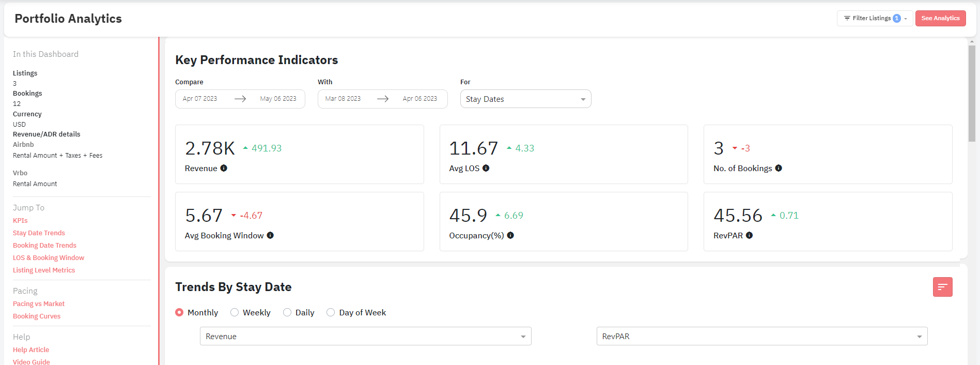Select the Weekly radio button
This screenshot has height=365, width=980.
pyautogui.click(x=235, y=312)
